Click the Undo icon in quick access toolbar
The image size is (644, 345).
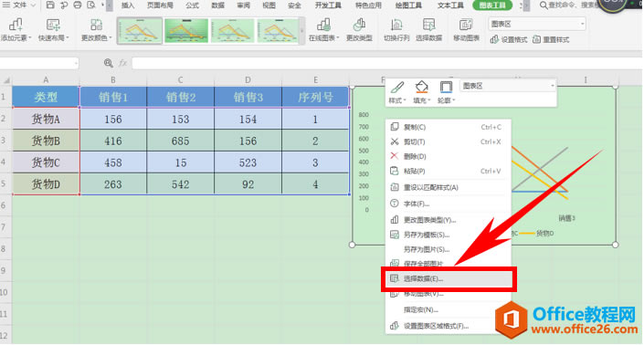click(x=64, y=5)
